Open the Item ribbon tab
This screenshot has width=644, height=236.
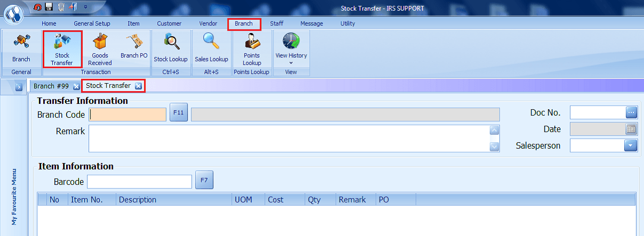click(x=134, y=23)
